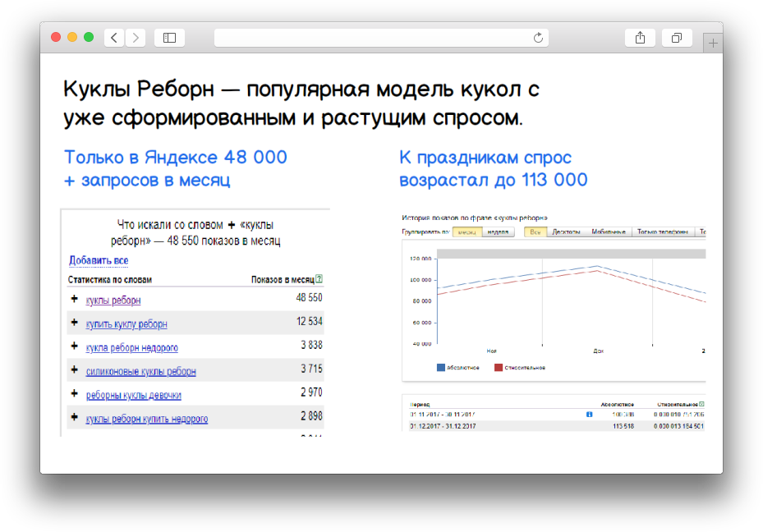763x532 pixels.
Task: Click the 113 518 absolute value
Action: (x=623, y=426)
